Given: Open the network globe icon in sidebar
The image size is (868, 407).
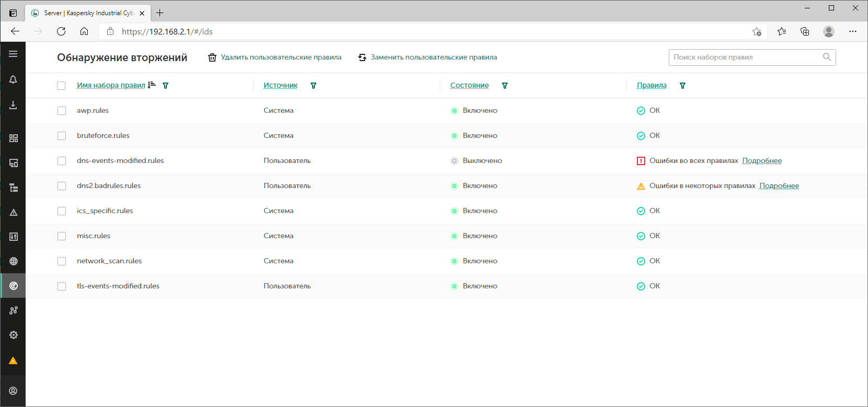Looking at the screenshot, I should (x=14, y=261).
